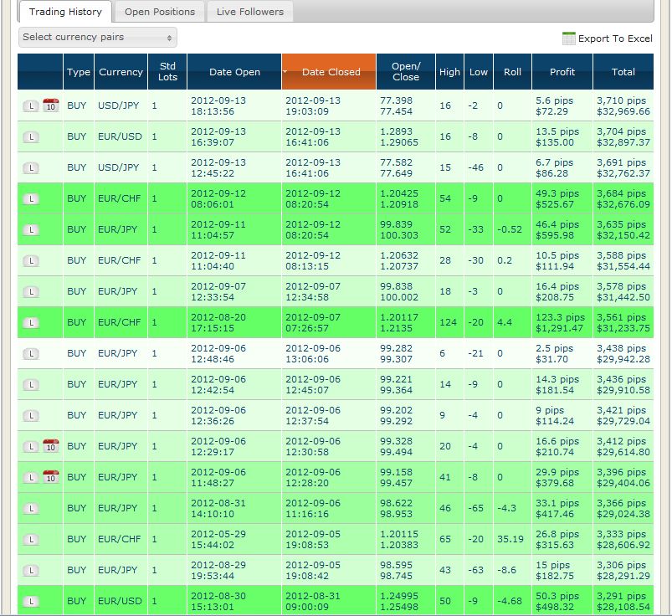Viewport: 672px width, 616px height.
Task: Sort by the Std Lots column header
Action: tap(167, 72)
